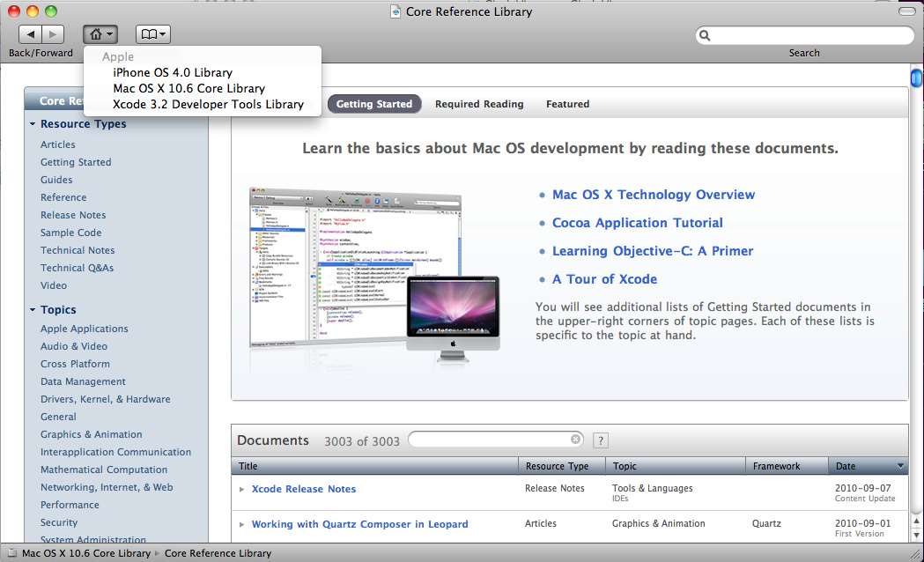This screenshot has height=562, width=924.
Task: Collapse the Resource Types section
Action: 33,124
